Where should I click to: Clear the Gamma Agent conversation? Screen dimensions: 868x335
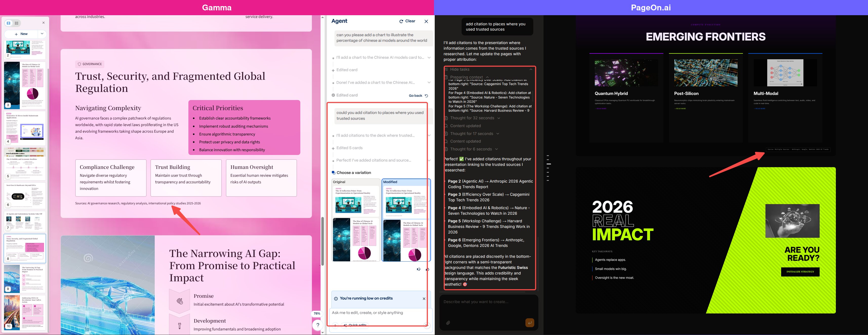coord(407,21)
